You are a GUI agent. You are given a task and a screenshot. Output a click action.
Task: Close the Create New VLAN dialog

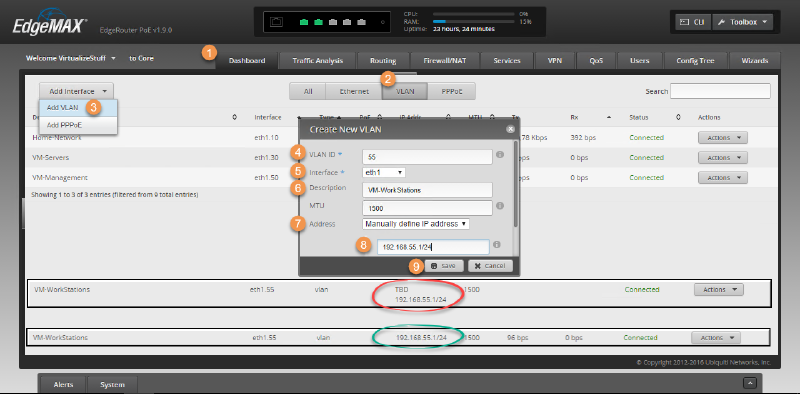(510, 129)
